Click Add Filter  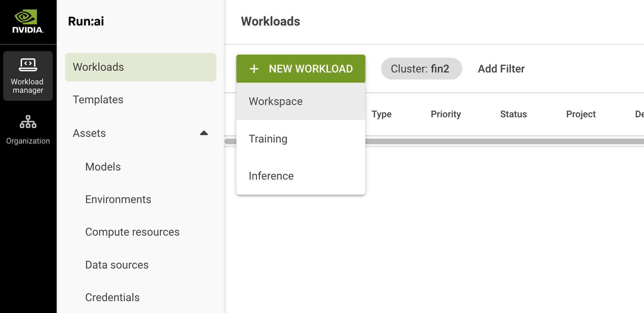point(501,69)
